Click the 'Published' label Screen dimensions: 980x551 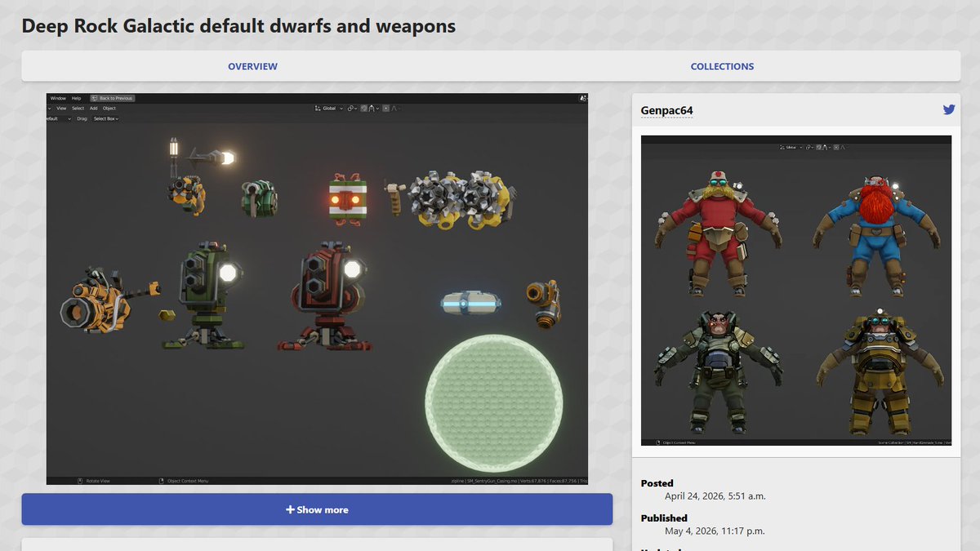(x=664, y=518)
